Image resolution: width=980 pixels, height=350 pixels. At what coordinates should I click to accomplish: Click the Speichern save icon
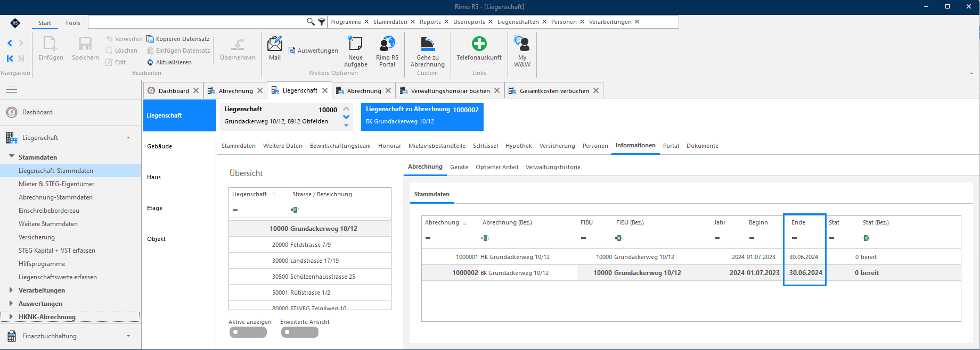coord(85,48)
